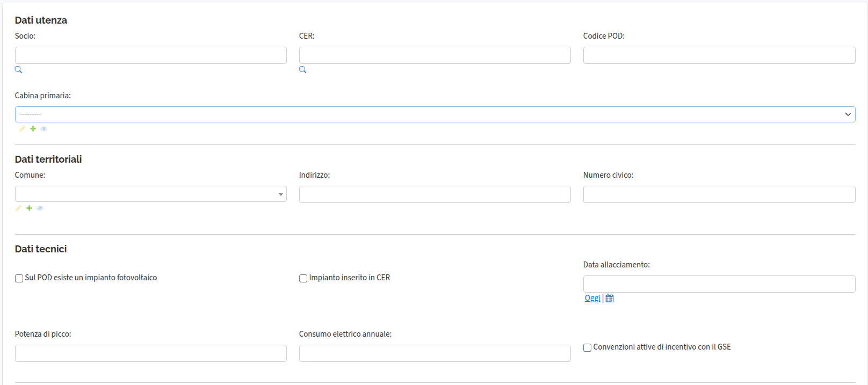Viewport: 868px width, 385px height.
Task: View selected Comune via eye icon
Action: (40, 208)
